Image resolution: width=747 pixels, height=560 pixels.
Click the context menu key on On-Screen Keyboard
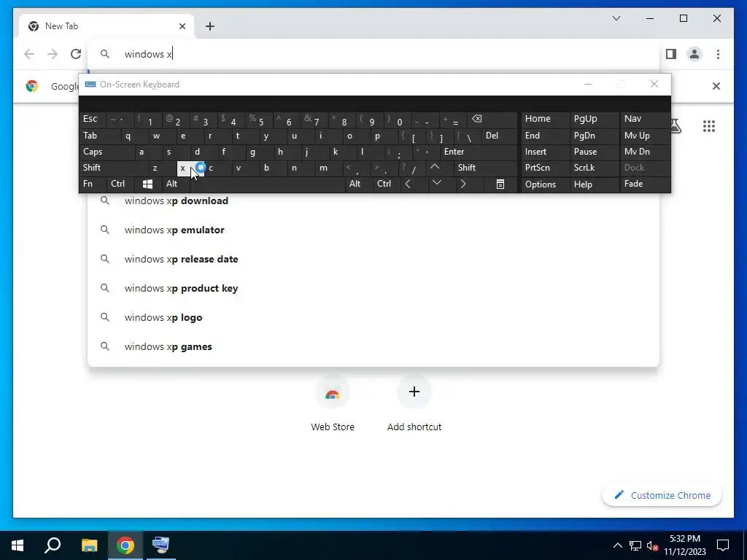(x=500, y=184)
